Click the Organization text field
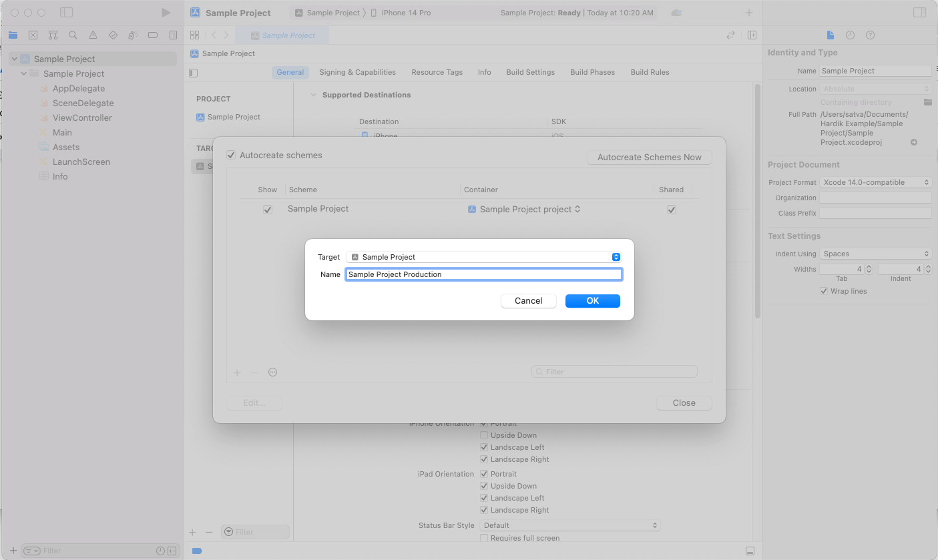 click(875, 198)
